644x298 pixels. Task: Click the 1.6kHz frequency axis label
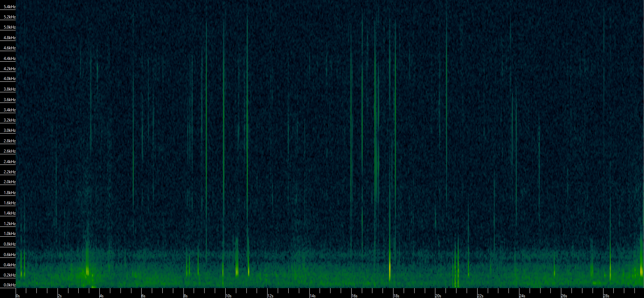point(10,203)
